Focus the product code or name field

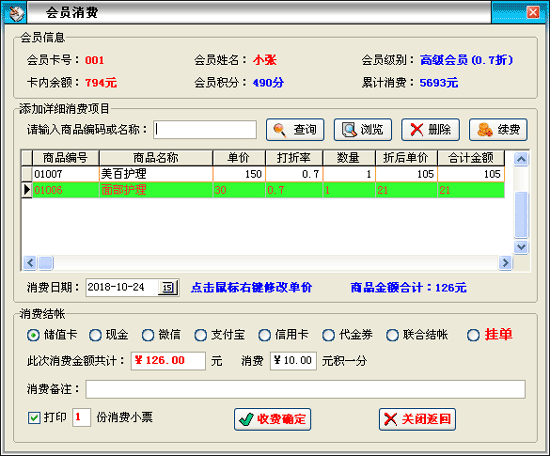click(x=205, y=129)
